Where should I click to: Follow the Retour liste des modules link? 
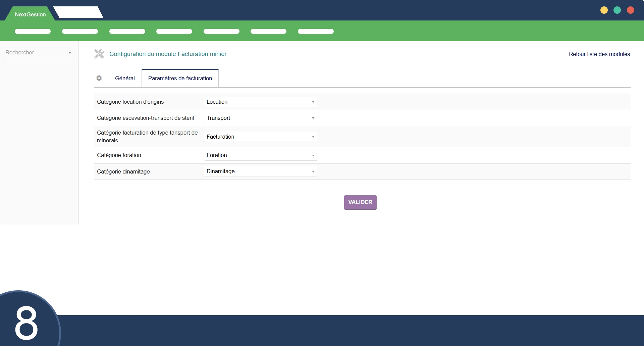tap(599, 54)
